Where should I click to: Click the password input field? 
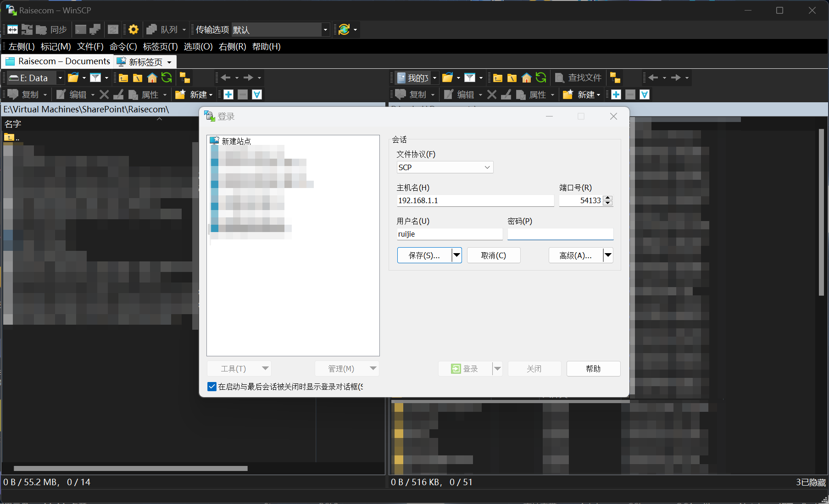pos(560,234)
